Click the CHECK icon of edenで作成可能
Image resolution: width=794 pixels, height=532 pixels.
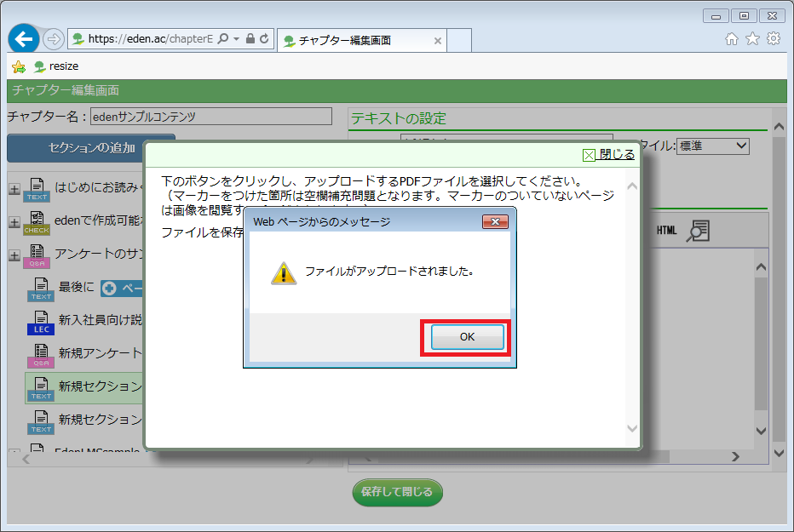[x=37, y=223]
